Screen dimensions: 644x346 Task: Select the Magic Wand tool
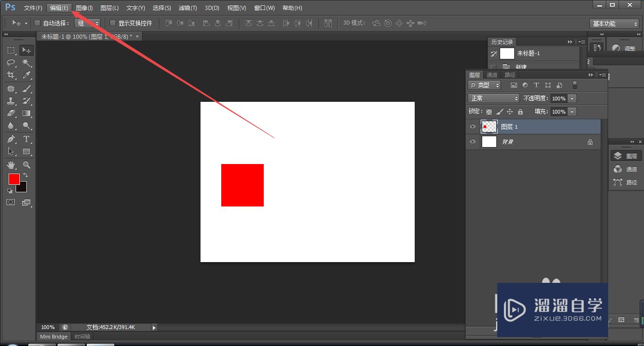pos(26,63)
